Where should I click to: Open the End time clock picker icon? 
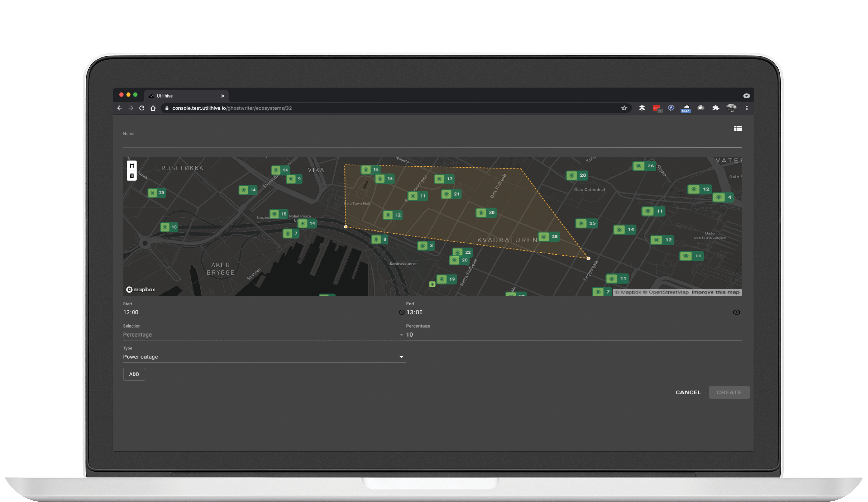pos(736,313)
